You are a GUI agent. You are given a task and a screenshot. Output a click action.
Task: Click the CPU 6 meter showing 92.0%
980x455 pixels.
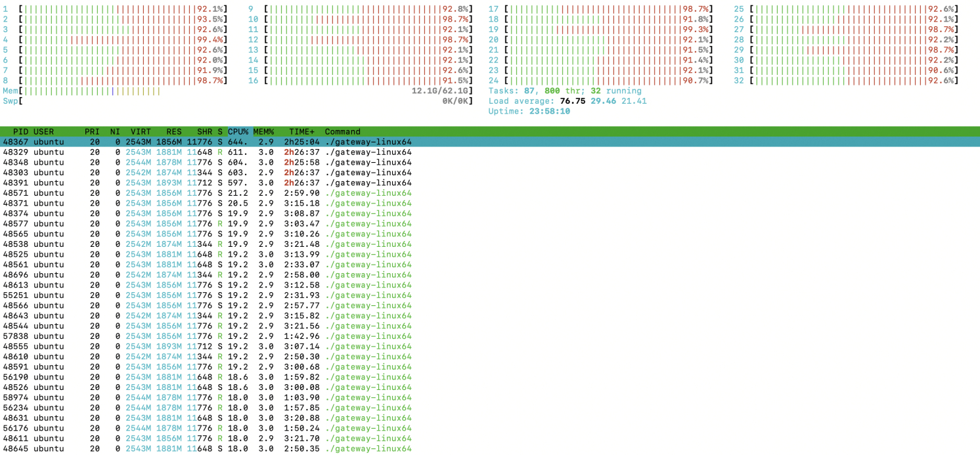[x=115, y=60]
